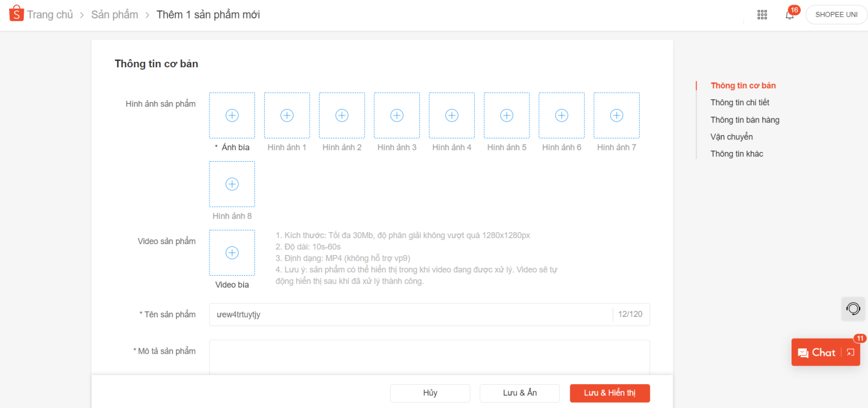
Task: Add product video in Video bìa slot
Action: click(232, 253)
